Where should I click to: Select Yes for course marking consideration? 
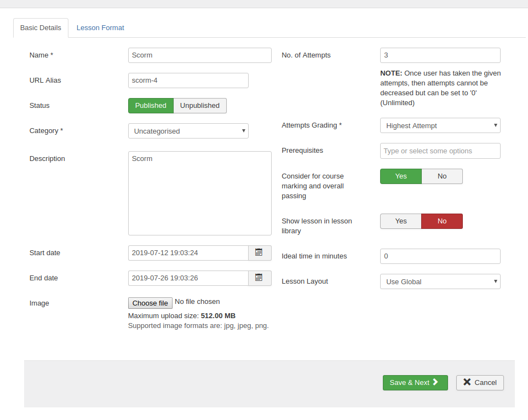click(401, 176)
